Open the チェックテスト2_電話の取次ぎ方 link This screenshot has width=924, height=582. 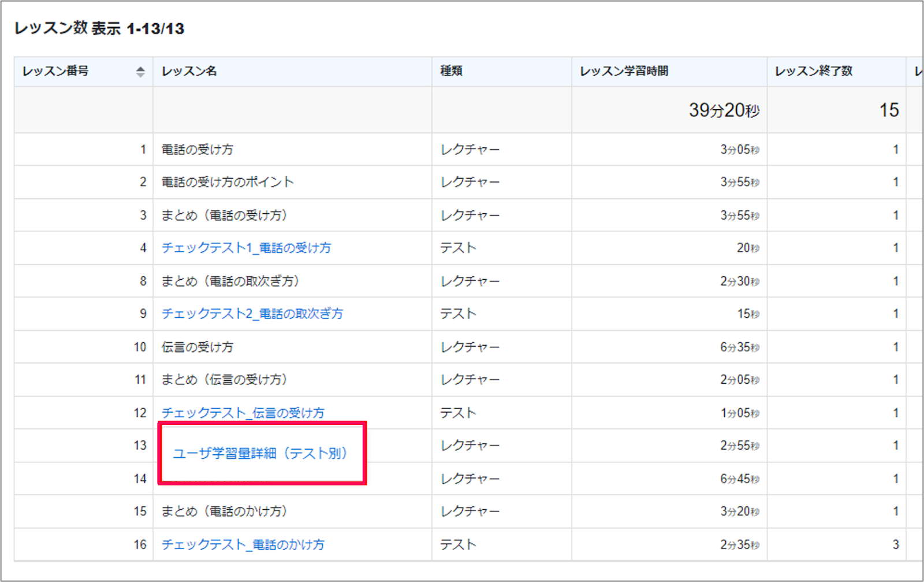(252, 314)
